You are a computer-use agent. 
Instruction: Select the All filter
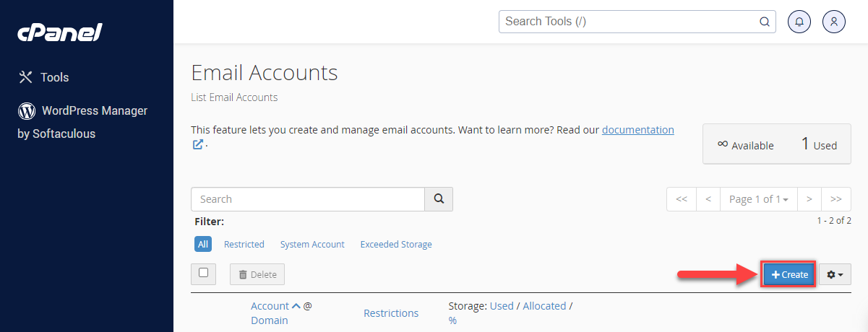(203, 245)
